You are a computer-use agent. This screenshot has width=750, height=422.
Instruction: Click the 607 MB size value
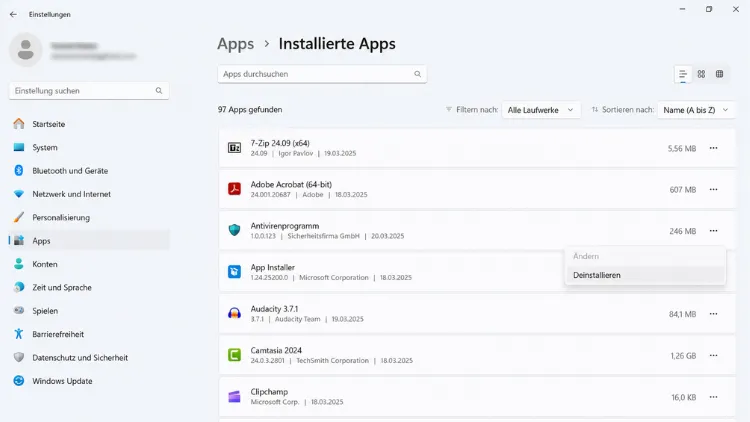click(x=683, y=190)
